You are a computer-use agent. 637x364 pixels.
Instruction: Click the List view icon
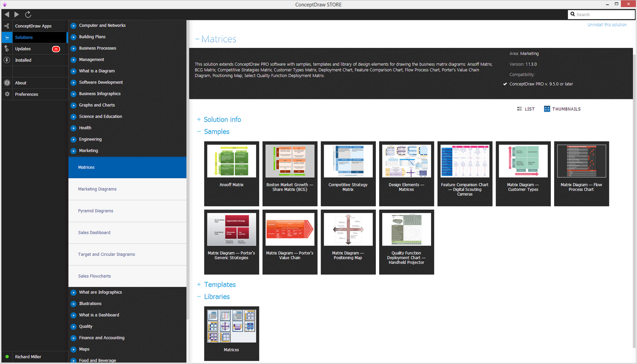519,109
